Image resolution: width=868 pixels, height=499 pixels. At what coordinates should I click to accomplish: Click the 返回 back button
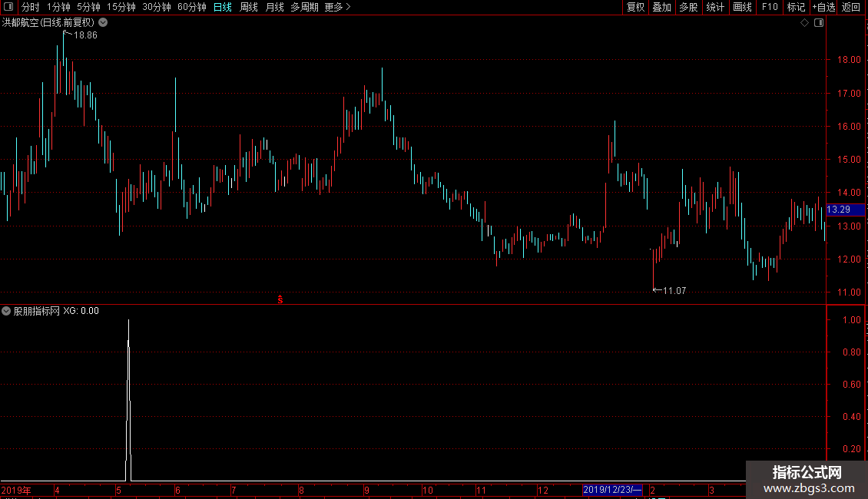coord(851,7)
